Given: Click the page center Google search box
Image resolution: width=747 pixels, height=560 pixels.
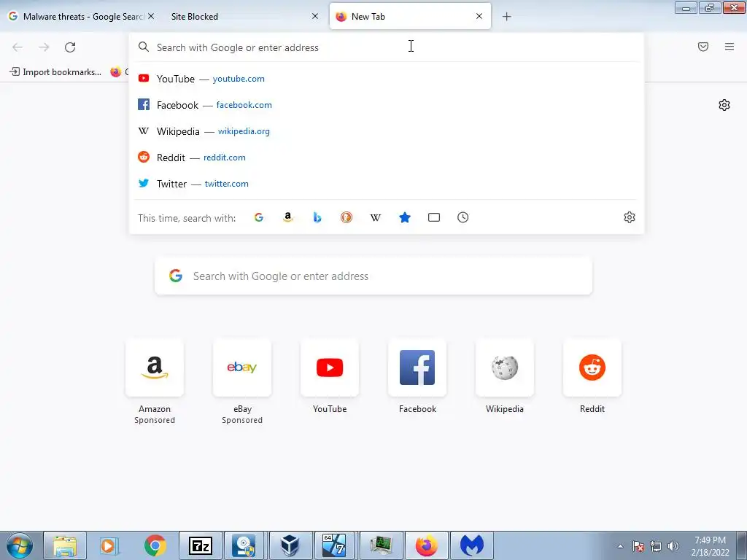Looking at the screenshot, I should tap(373, 276).
